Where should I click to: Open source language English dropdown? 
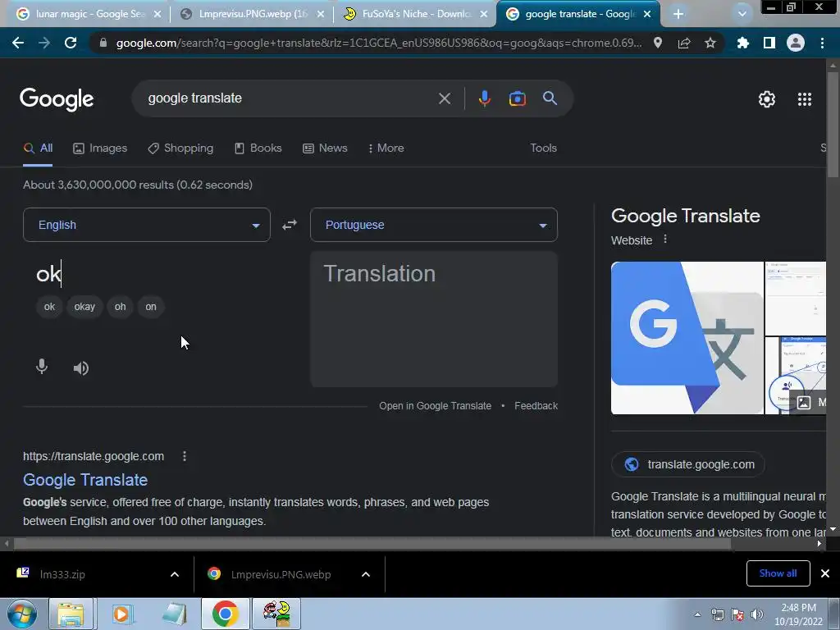(x=147, y=225)
